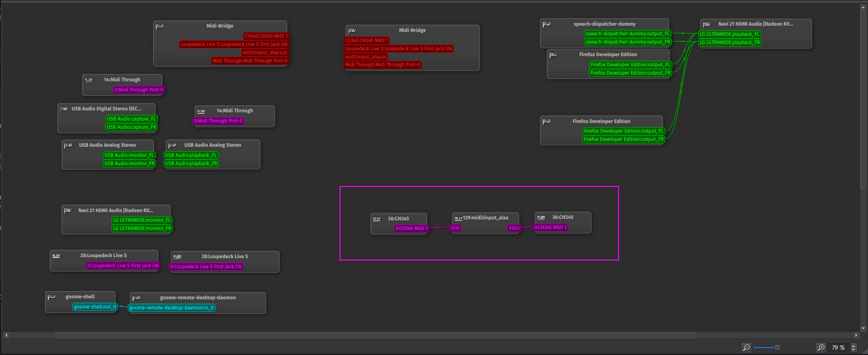Click the PipeWire icon on USB Audio Digital Stereo
The height and width of the screenshot is (355, 868).
(x=64, y=109)
